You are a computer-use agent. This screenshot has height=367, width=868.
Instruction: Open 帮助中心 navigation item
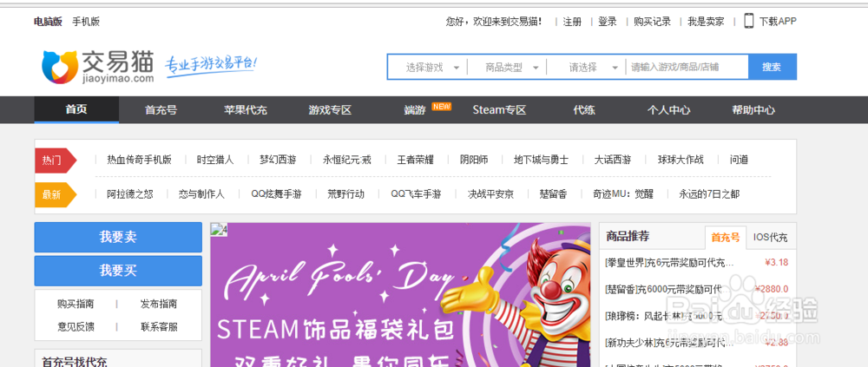click(753, 109)
